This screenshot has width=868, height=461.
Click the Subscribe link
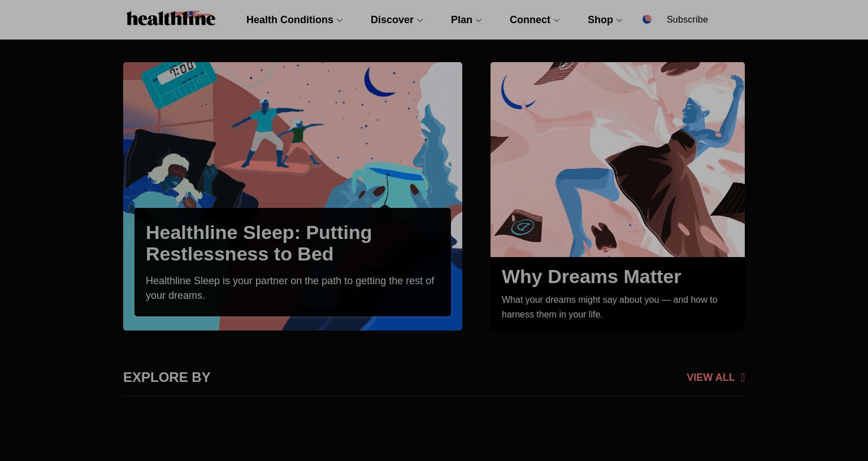coord(687,19)
